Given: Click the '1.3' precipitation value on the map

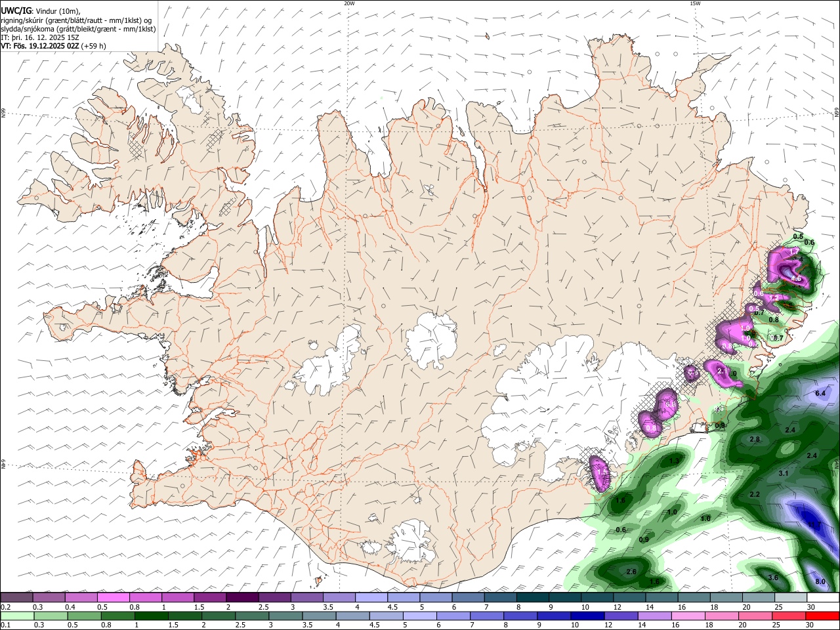Looking at the screenshot, I should click(x=674, y=461).
